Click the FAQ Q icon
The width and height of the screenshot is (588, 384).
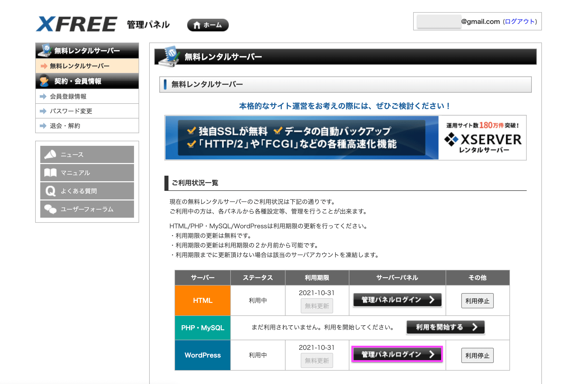(x=50, y=191)
